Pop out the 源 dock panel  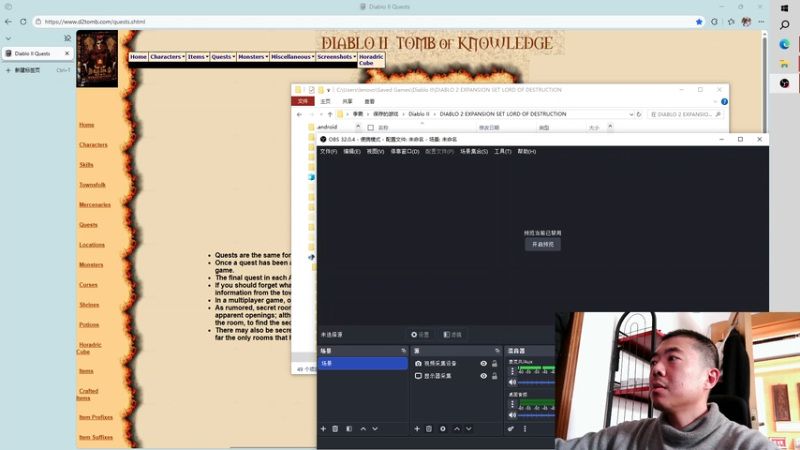[x=497, y=351]
